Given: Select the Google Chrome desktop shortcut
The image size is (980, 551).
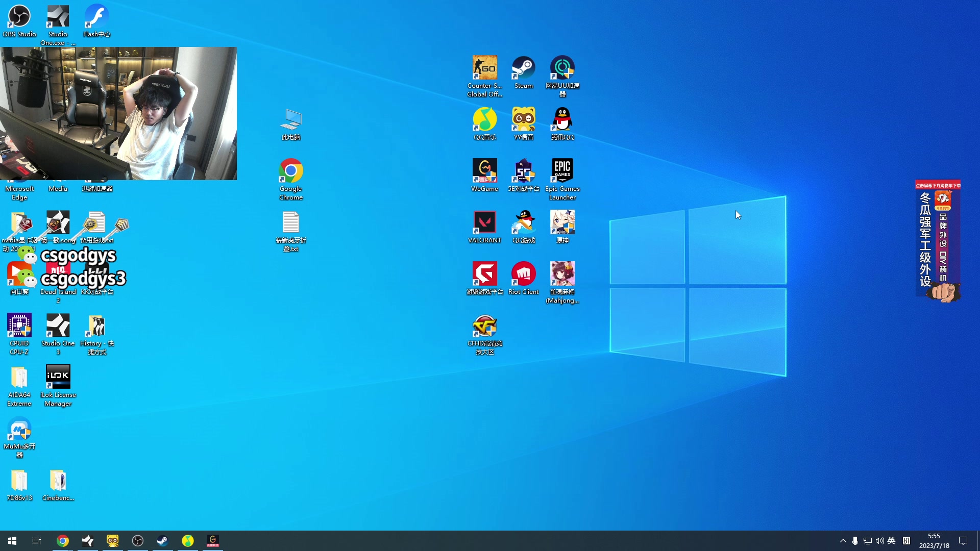Looking at the screenshot, I should pyautogui.click(x=291, y=180).
